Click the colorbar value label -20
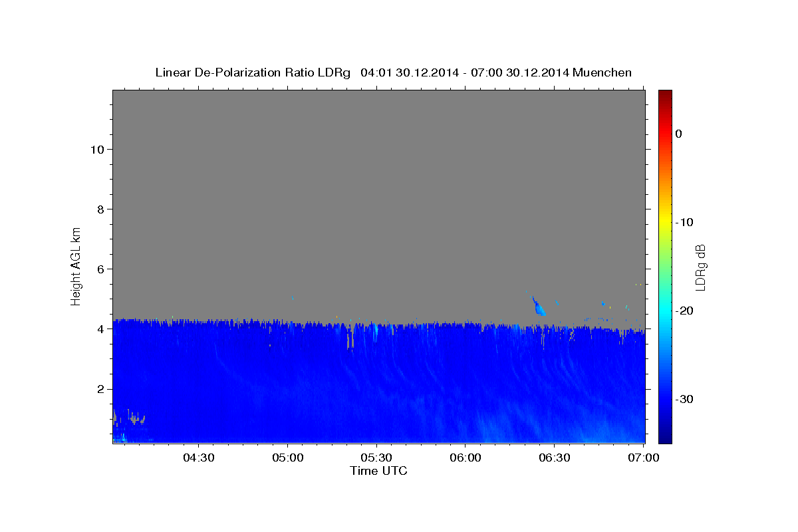Screen dimensions: 798x532 [685, 311]
